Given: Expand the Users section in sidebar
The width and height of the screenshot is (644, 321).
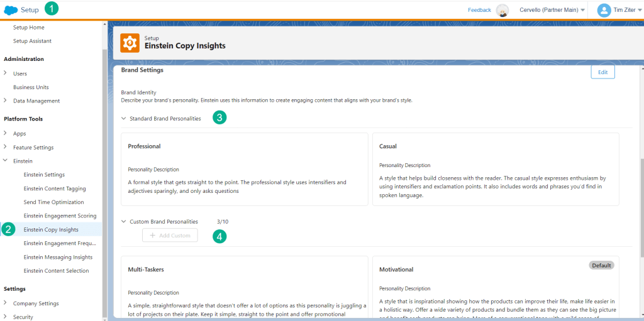Looking at the screenshot, I should (6, 73).
